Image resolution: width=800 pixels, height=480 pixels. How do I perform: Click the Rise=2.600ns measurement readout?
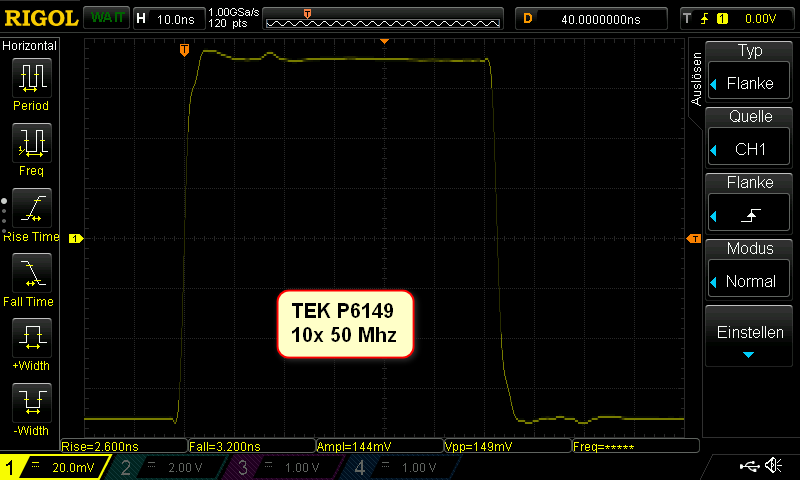124,446
